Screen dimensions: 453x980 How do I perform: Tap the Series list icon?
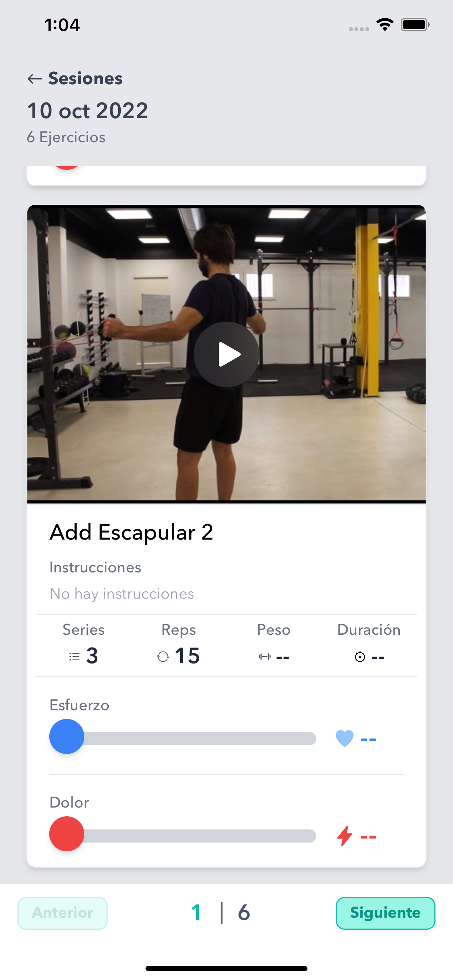coord(74,657)
